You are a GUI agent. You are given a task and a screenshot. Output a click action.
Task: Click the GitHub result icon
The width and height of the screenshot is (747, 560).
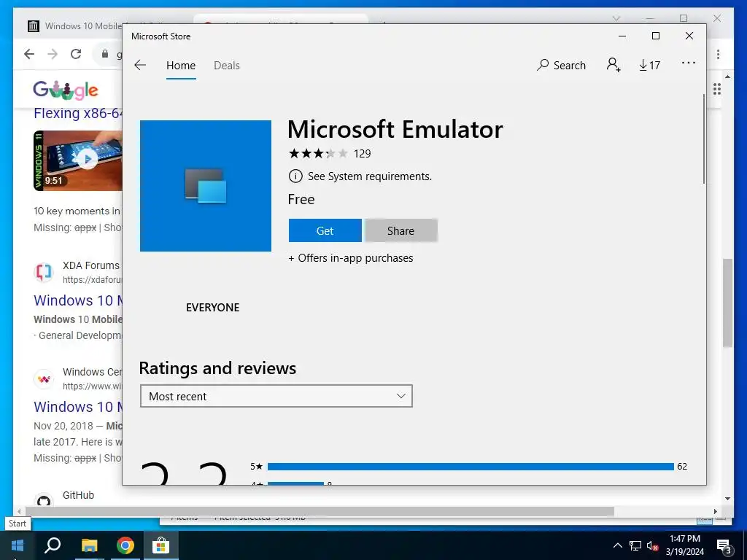point(43,500)
